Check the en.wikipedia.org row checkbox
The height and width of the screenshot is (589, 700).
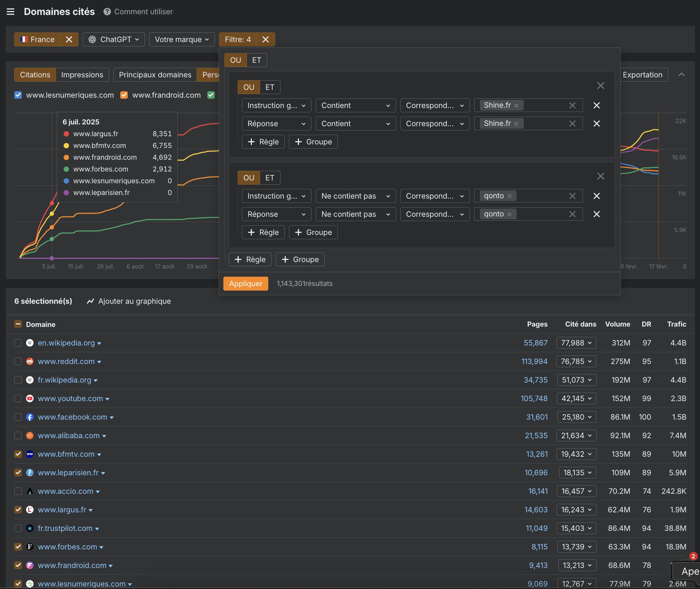tap(18, 343)
